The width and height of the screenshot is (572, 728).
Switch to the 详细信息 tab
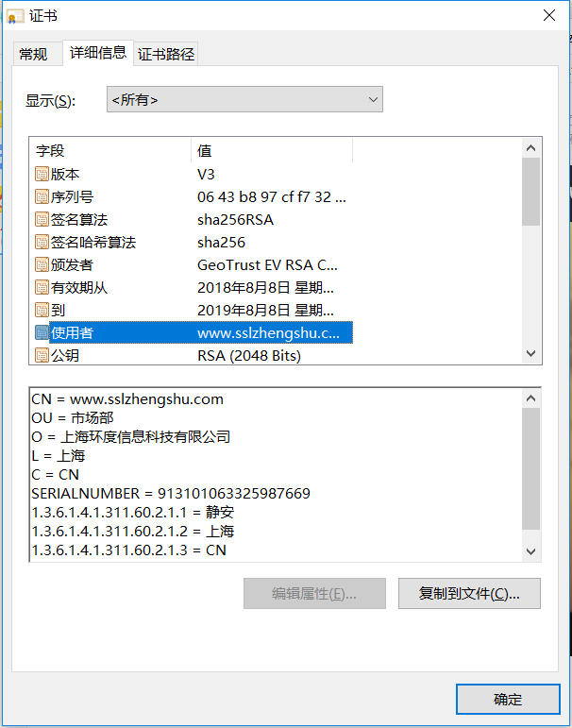pos(98,53)
